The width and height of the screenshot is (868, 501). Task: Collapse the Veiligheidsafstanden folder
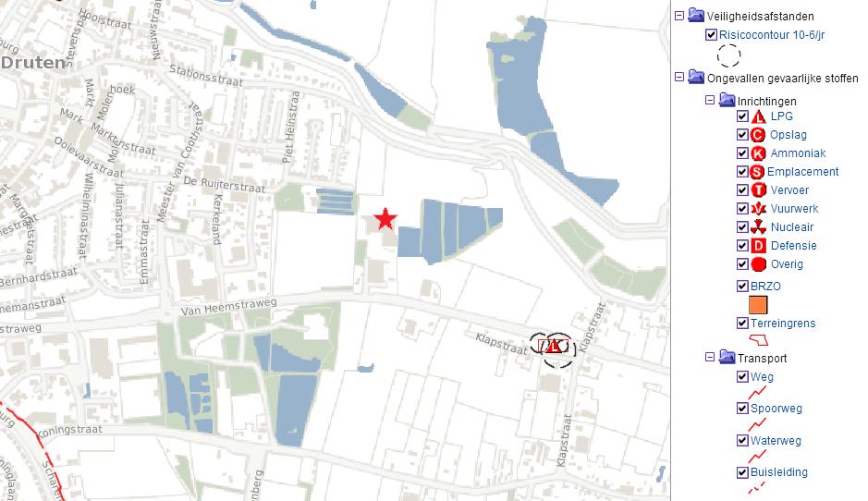pos(679,16)
